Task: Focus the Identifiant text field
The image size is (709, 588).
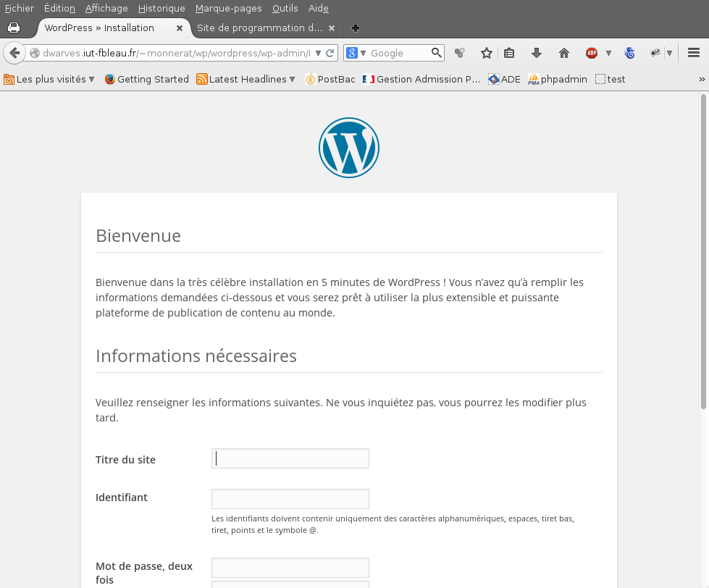Action: [290, 499]
